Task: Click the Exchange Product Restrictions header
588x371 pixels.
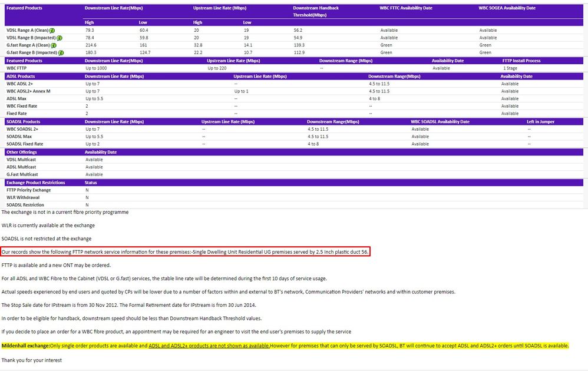Action: coord(37,183)
